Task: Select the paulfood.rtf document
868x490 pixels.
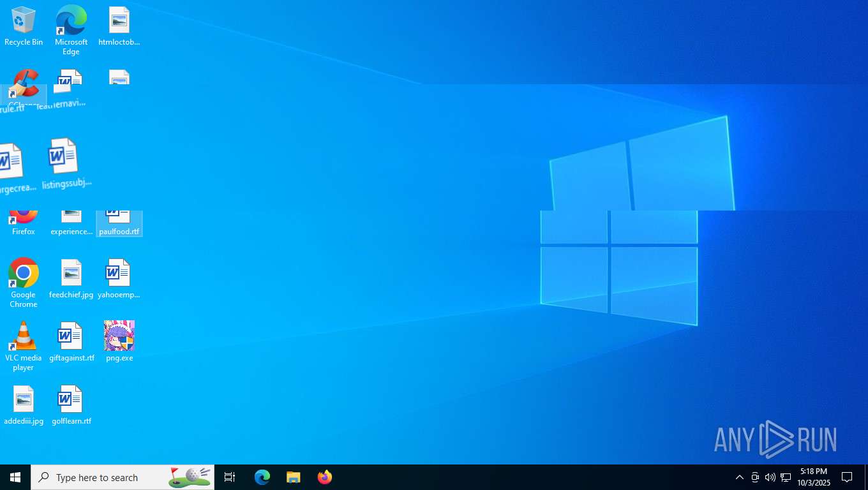Action: 119,223
